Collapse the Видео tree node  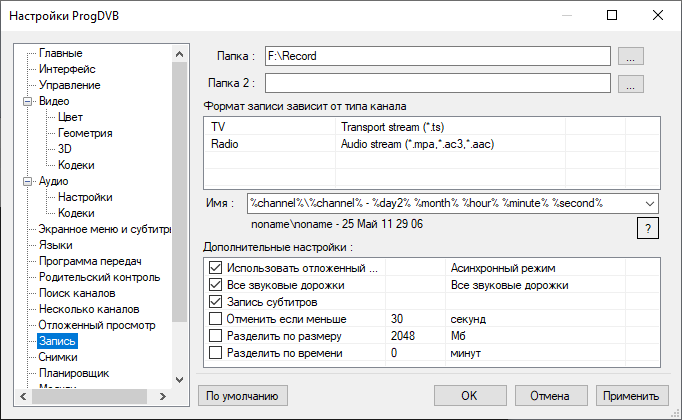click(28, 102)
